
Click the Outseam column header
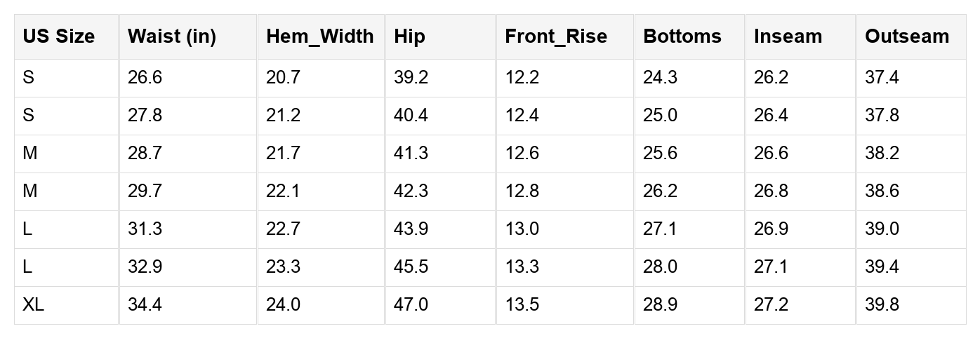click(906, 36)
